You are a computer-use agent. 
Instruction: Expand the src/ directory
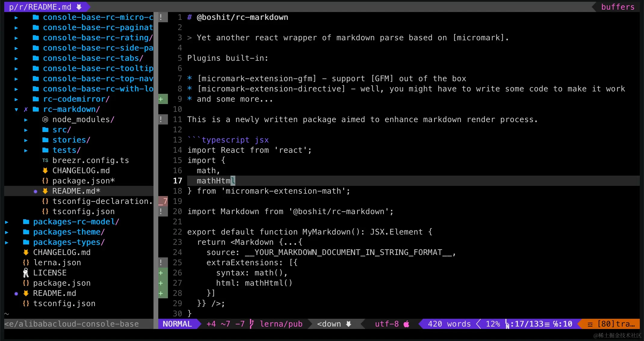pyautogui.click(x=26, y=130)
